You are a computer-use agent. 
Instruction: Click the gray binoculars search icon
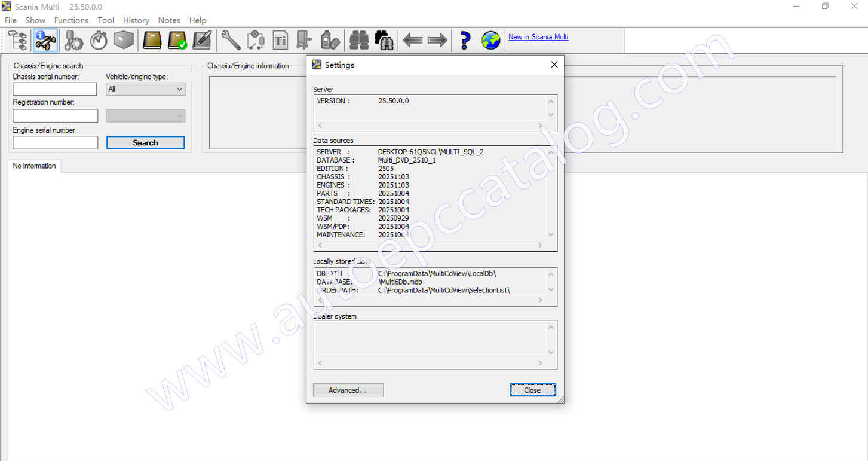359,41
